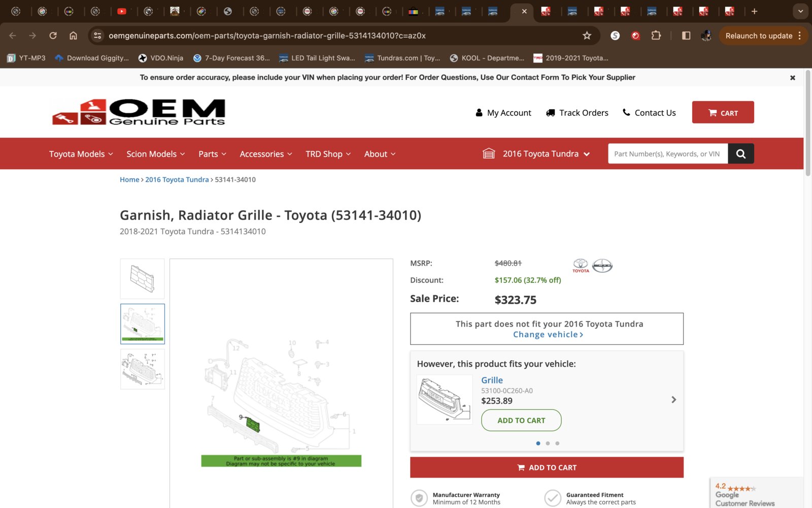Viewport: 812px width, 508px height.
Task: Expand the About menu
Action: pos(380,154)
